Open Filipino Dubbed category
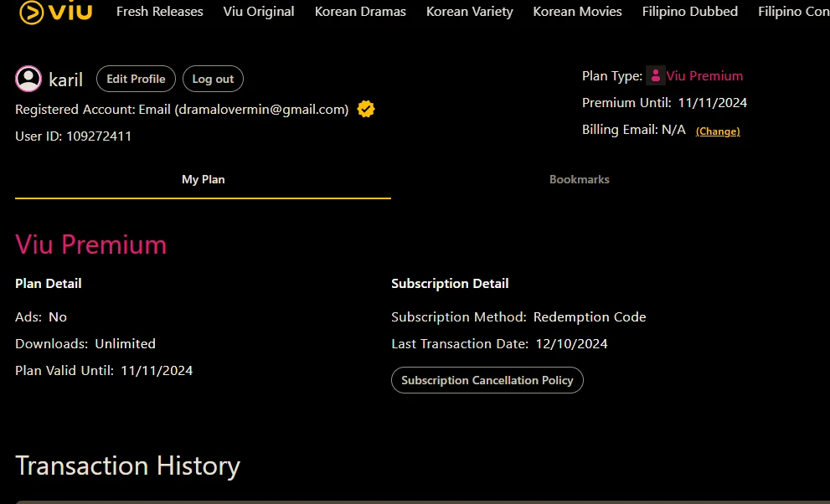 tap(690, 11)
